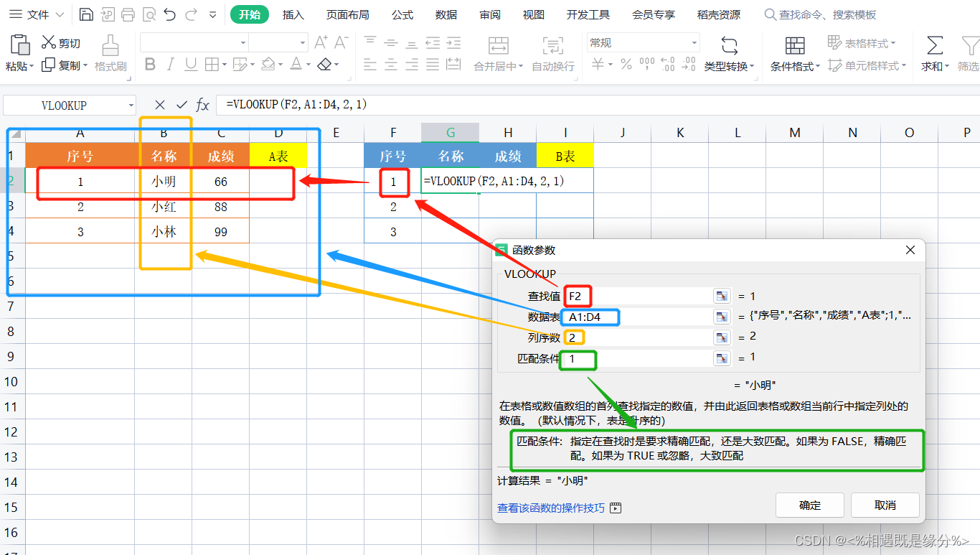Click the increase decimal places icon
980x555 pixels.
coord(667,65)
